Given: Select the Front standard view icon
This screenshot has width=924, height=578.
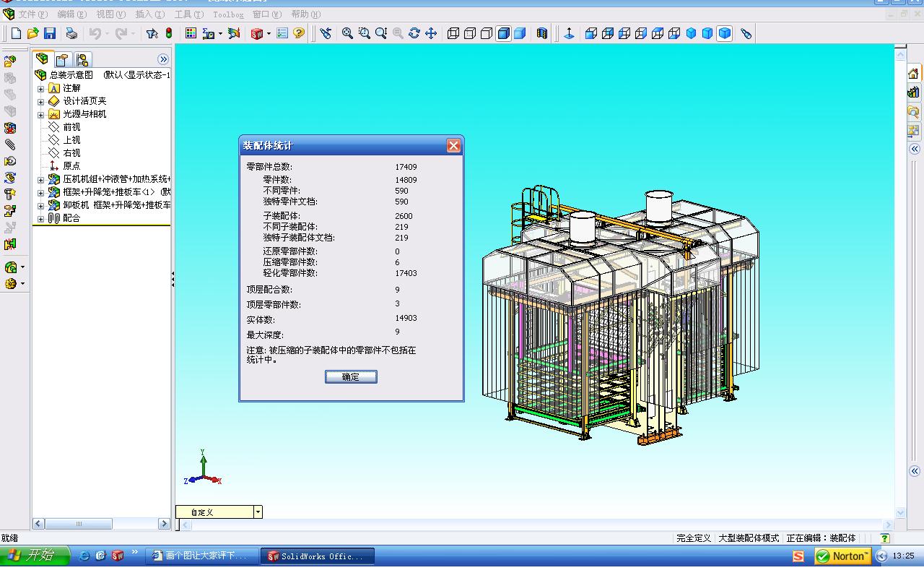Looking at the screenshot, I should [591, 33].
